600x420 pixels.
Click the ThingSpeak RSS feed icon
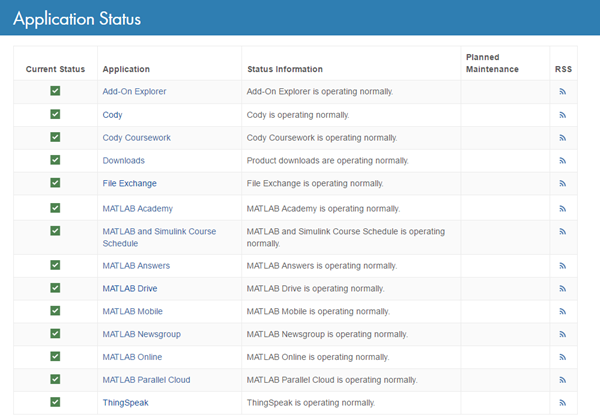coord(563,403)
